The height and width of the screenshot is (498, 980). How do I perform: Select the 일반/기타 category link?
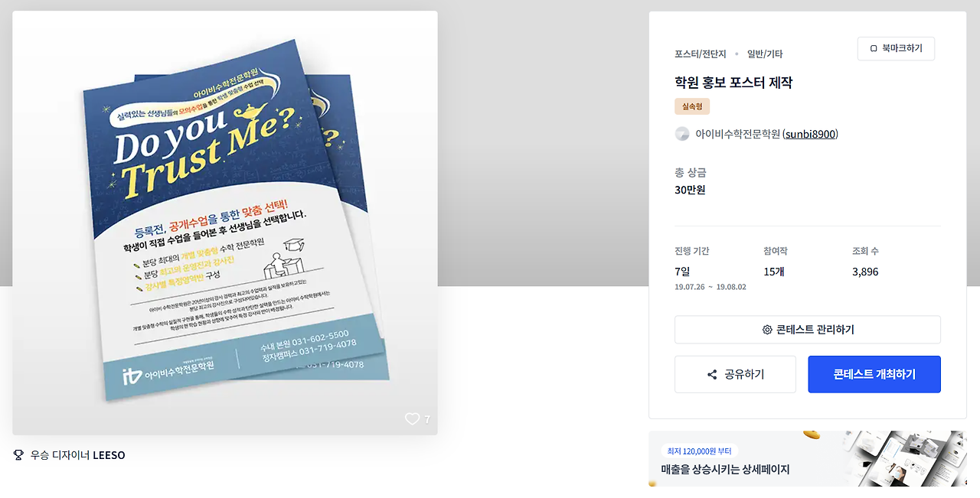(x=765, y=54)
